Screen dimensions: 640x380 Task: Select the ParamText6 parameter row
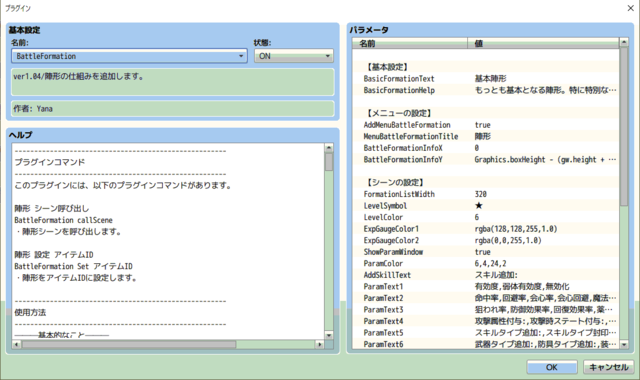[x=485, y=344]
